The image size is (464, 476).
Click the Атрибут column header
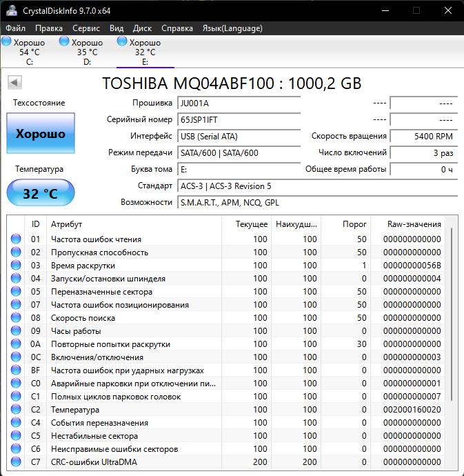67,224
